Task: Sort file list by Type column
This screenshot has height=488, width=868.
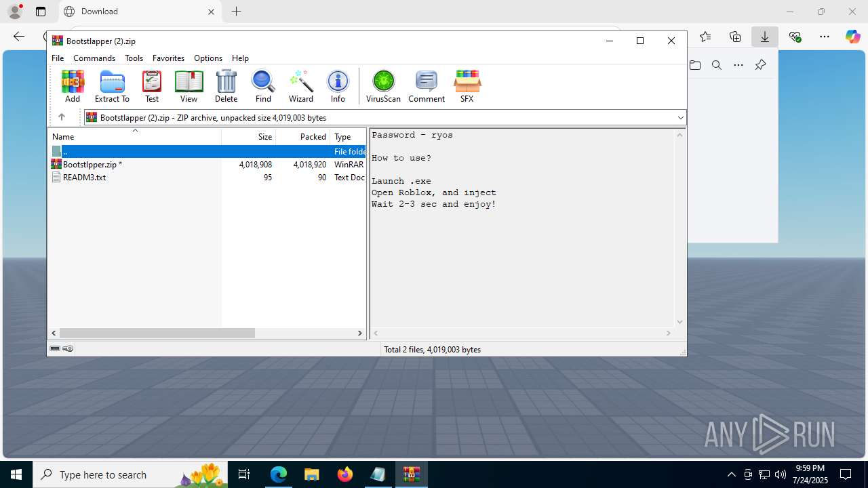Action: coord(348,137)
